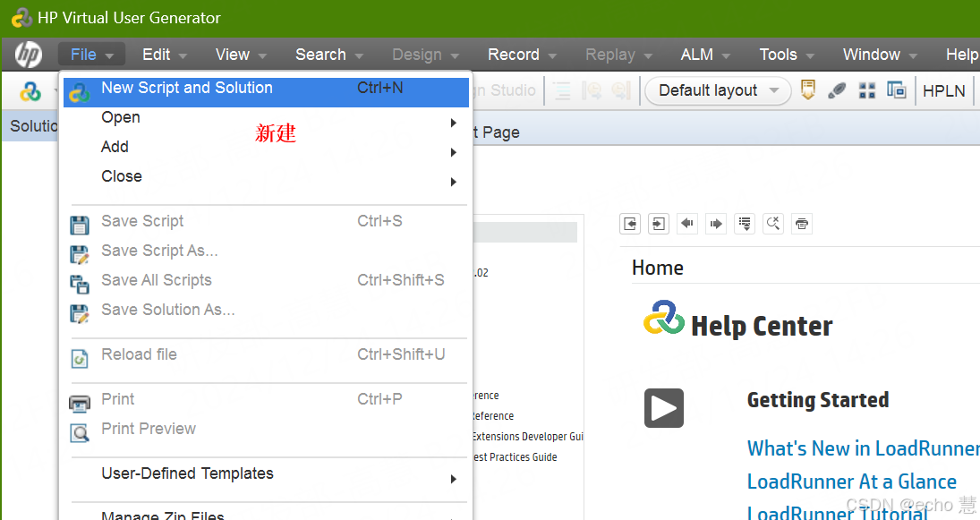Open LoadRunner At a Glance link

tap(851, 482)
